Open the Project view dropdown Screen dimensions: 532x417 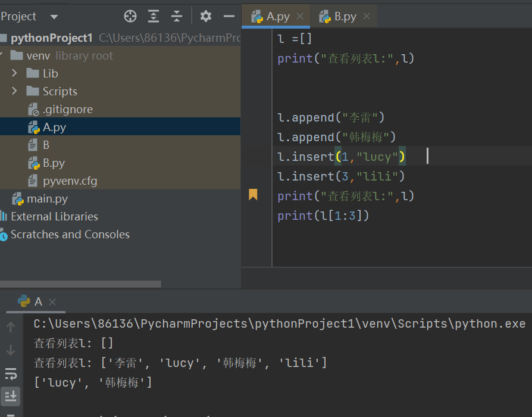click(54, 17)
